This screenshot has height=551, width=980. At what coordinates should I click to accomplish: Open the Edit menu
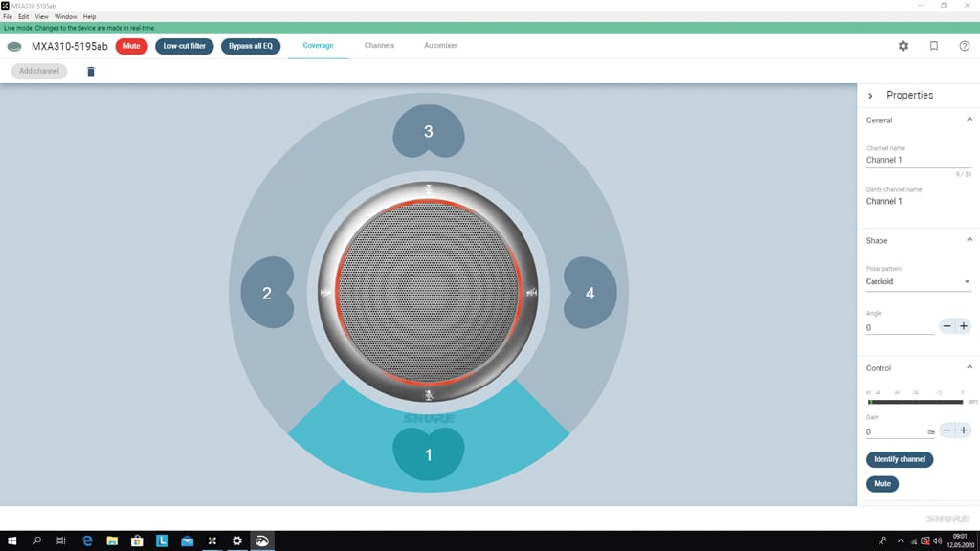[23, 17]
